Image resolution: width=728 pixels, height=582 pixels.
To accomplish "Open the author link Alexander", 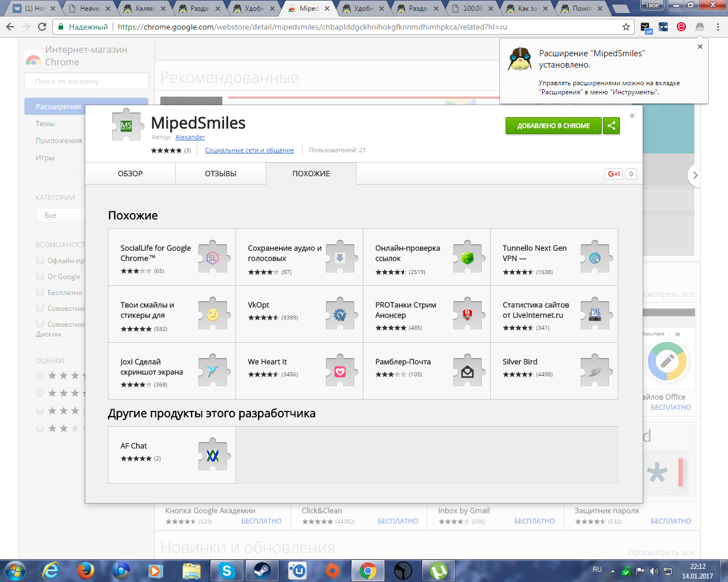I will coord(190,137).
